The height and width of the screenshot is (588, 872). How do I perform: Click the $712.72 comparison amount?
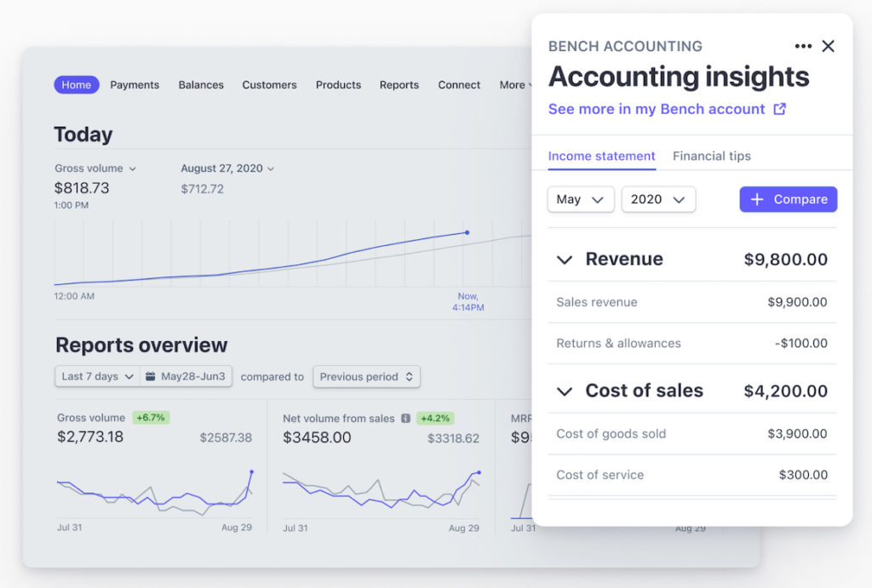[203, 189]
